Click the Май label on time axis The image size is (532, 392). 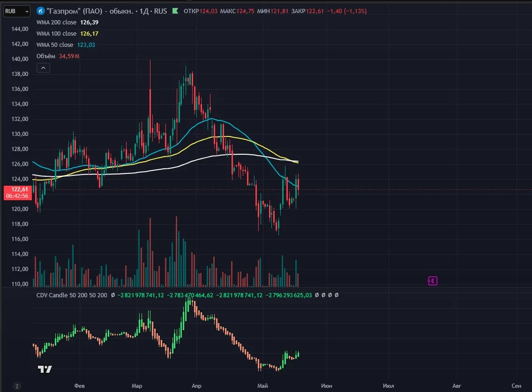[x=262, y=386]
